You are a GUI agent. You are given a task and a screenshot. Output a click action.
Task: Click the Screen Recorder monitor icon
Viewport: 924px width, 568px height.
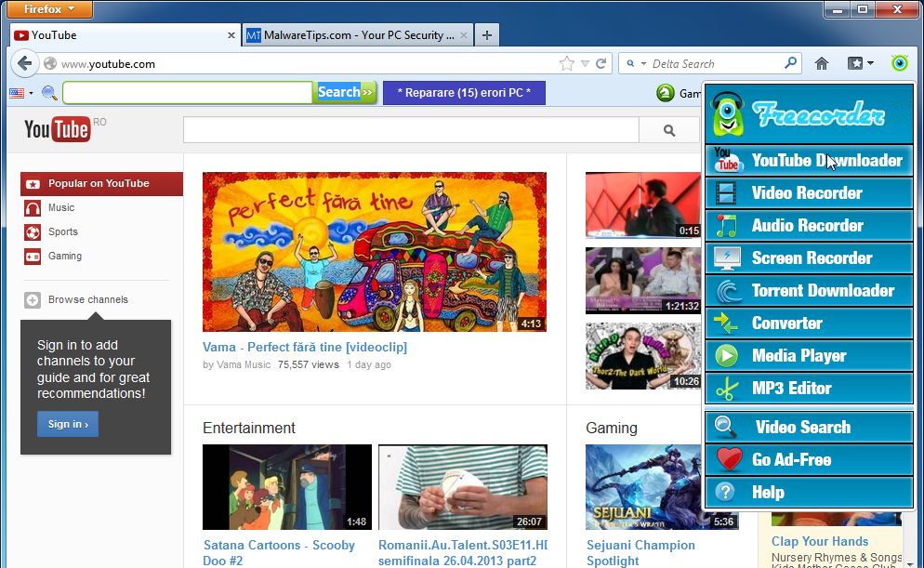[x=726, y=258]
